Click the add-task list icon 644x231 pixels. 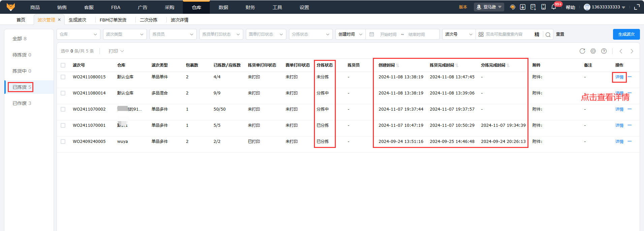[x=533, y=7]
